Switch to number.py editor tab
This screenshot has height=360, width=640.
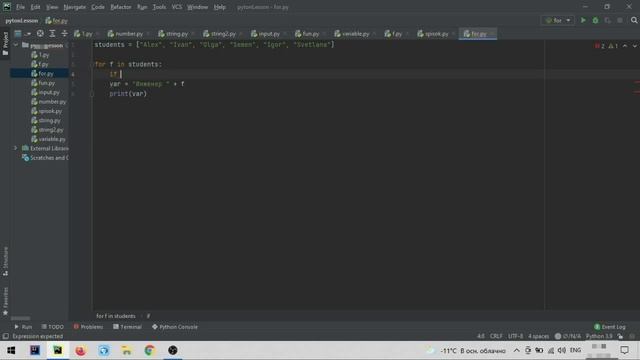click(x=128, y=34)
